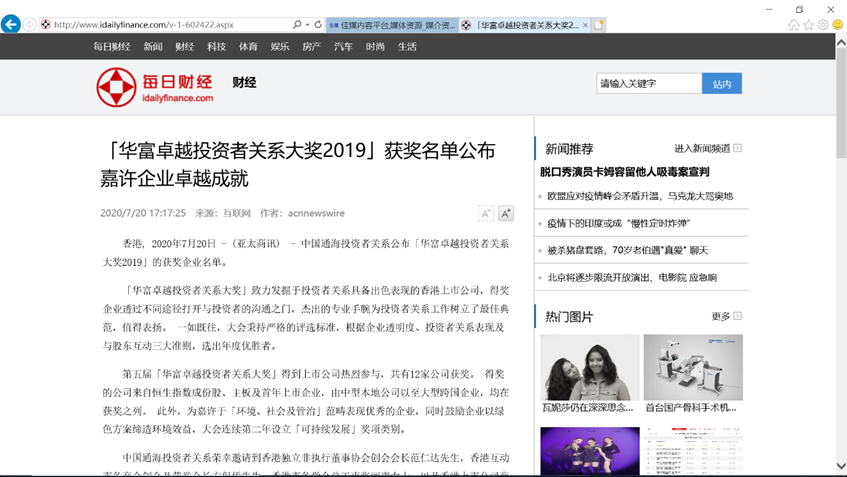Click the browser back arrow button
The width and height of the screenshot is (847, 477).
[x=11, y=24]
